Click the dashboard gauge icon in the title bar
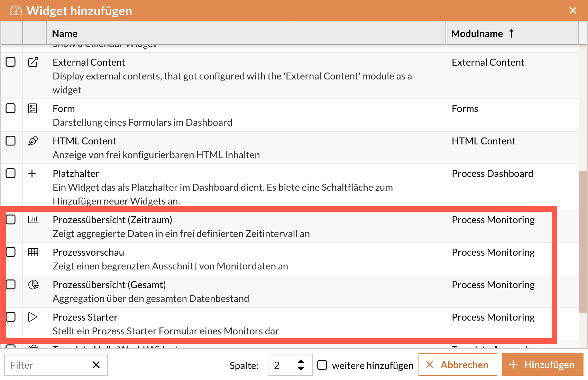 tap(15, 10)
